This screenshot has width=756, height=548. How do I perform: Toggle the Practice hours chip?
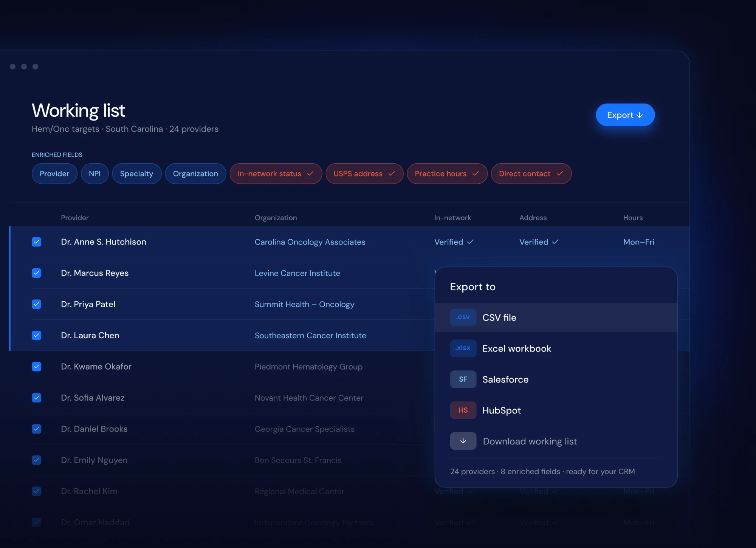pos(447,173)
